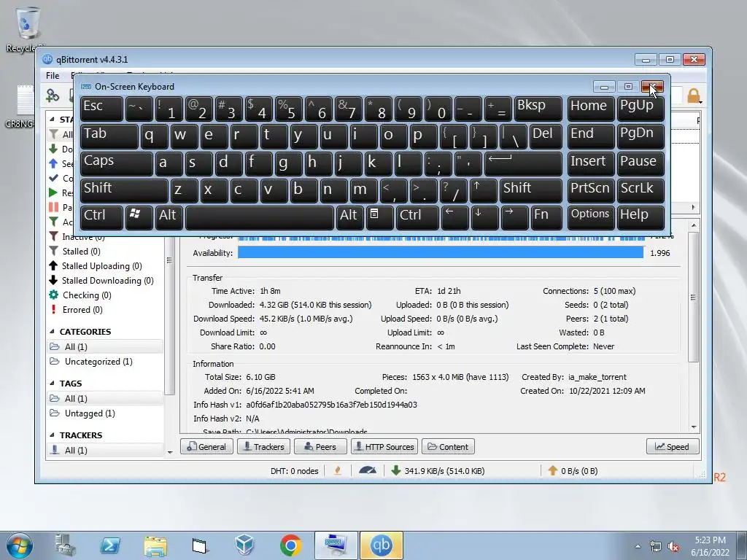
Task: Collapse the CATEGORIES section
Action: click(x=52, y=332)
